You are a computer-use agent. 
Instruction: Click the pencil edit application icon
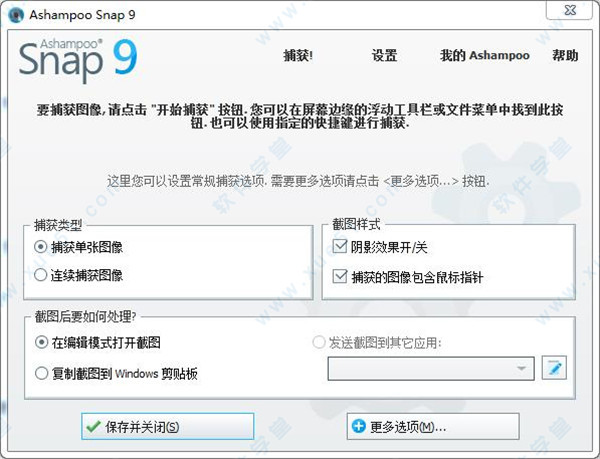[x=554, y=368]
